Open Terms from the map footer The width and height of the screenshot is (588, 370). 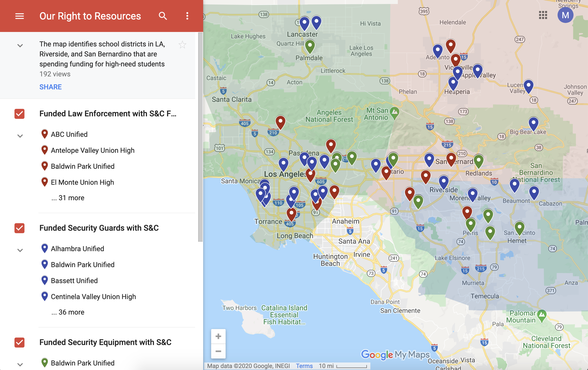(x=304, y=366)
